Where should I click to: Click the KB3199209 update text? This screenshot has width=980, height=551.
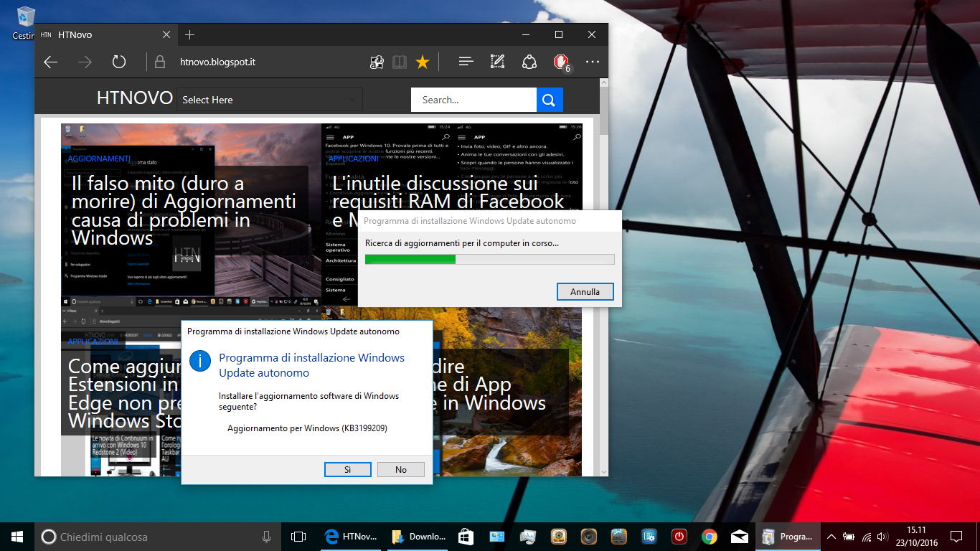point(307,428)
